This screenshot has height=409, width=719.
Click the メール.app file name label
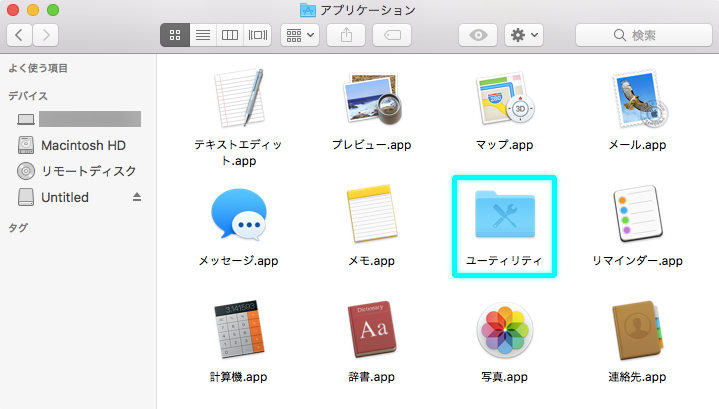coord(637,145)
